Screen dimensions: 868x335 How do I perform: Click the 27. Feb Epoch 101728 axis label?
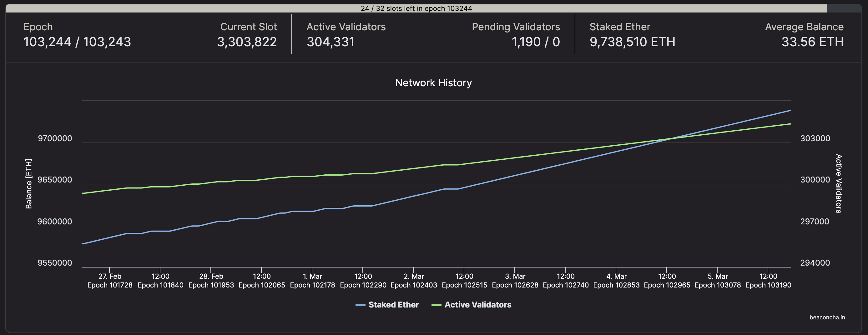click(110, 280)
